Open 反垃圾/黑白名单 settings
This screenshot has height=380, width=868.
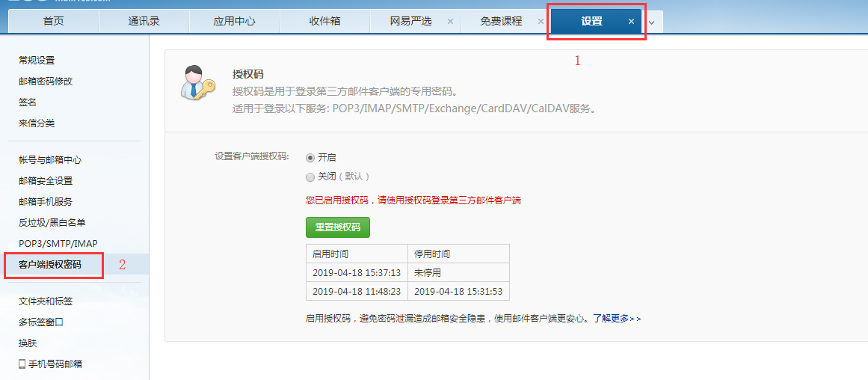point(52,223)
